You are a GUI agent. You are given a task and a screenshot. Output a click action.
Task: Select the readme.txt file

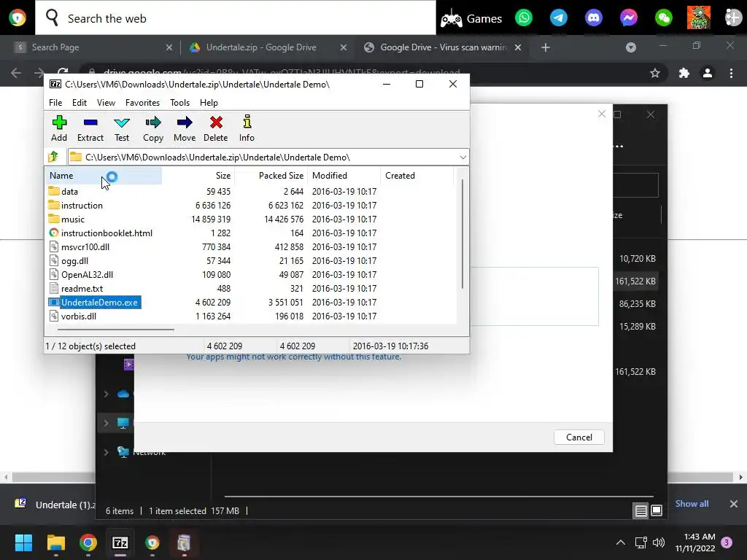pyautogui.click(x=82, y=288)
